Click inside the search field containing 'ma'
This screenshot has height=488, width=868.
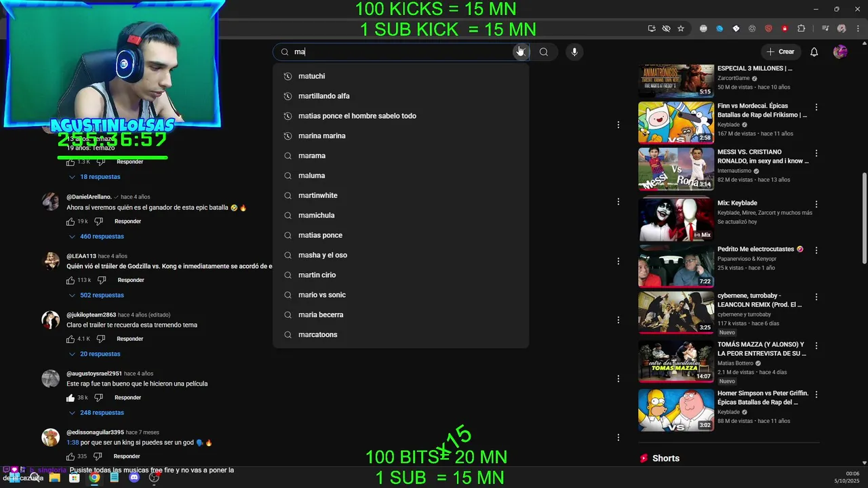coord(400,52)
